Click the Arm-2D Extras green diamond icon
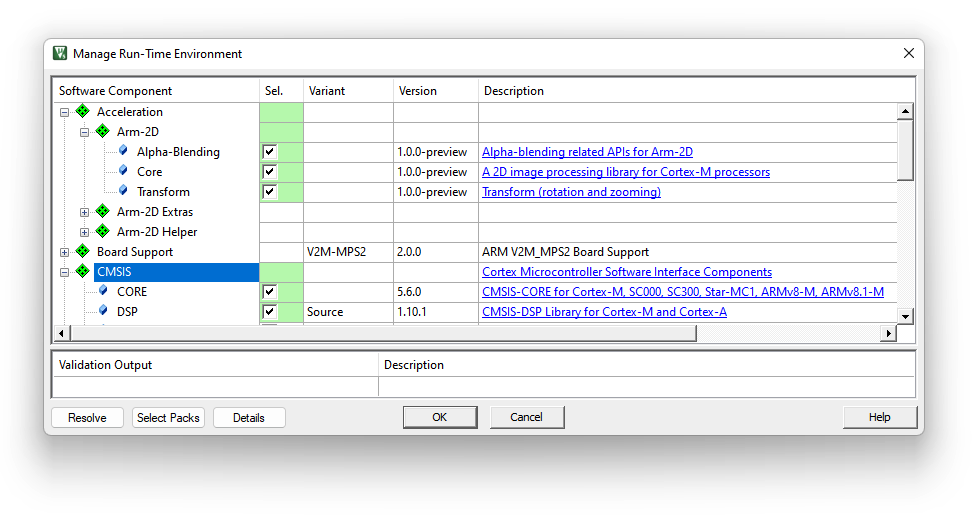 (103, 212)
